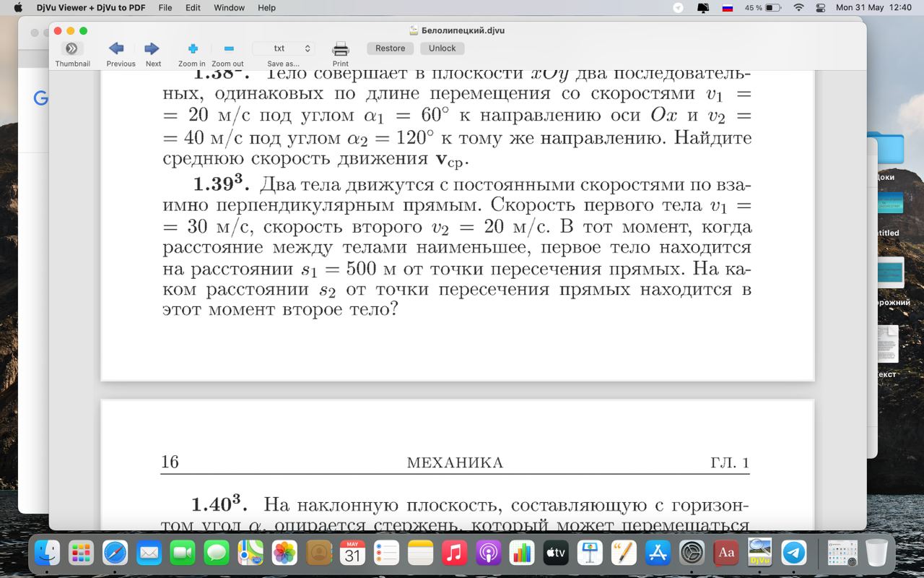Screen dimensions: 924x578
Task: Open the Edit menu
Action: [x=193, y=7]
